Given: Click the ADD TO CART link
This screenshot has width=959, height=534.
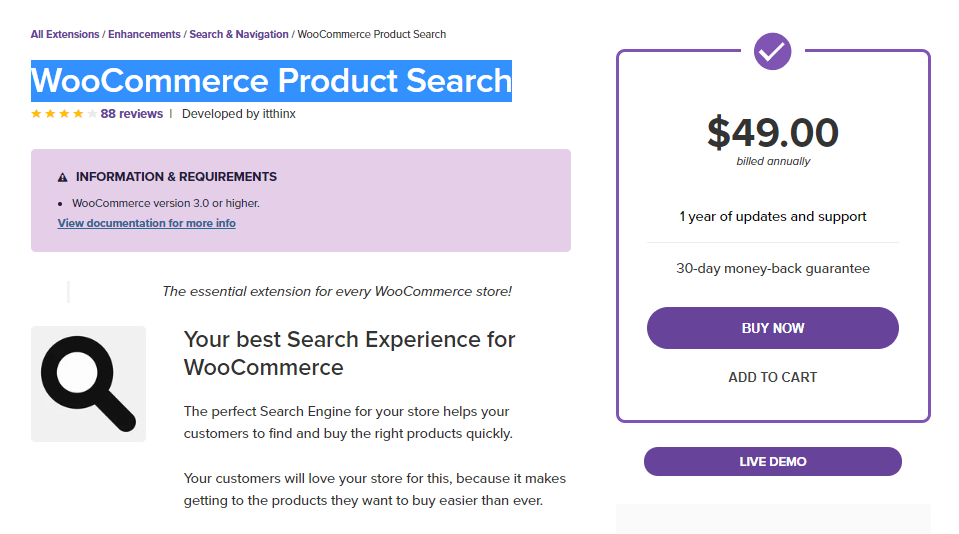Looking at the screenshot, I should (772, 377).
